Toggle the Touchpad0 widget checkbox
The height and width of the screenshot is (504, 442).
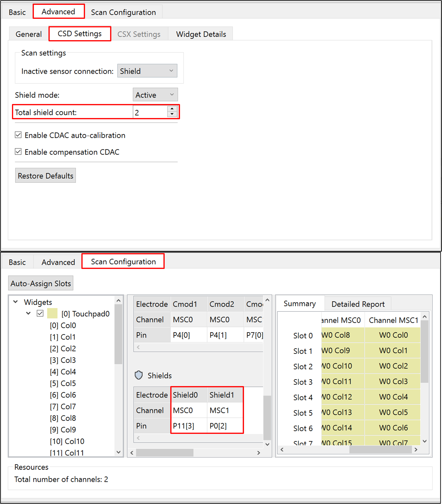click(x=40, y=313)
